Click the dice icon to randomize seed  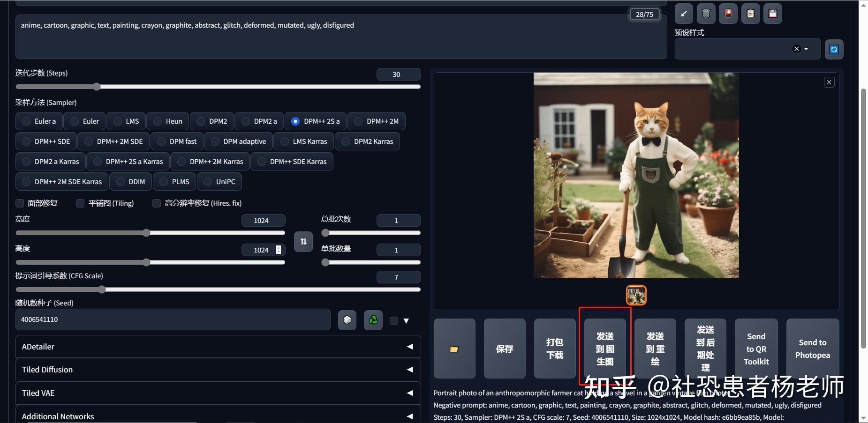click(347, 320)
